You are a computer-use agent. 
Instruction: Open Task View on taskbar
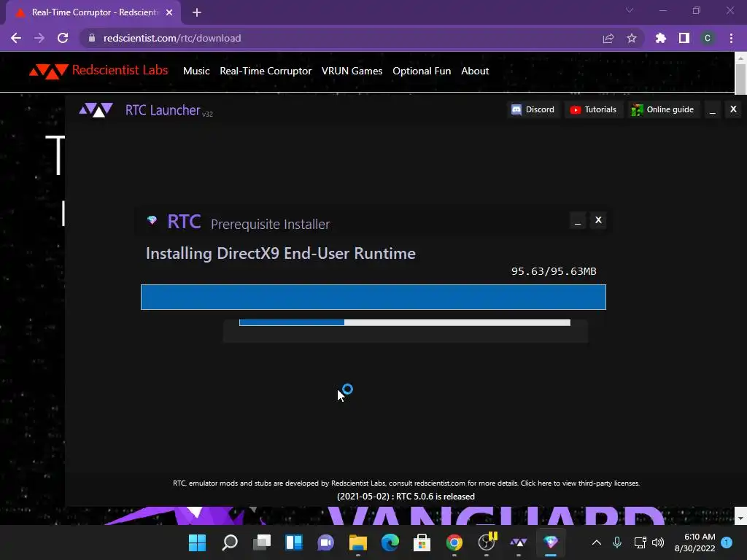click(262, 542)
